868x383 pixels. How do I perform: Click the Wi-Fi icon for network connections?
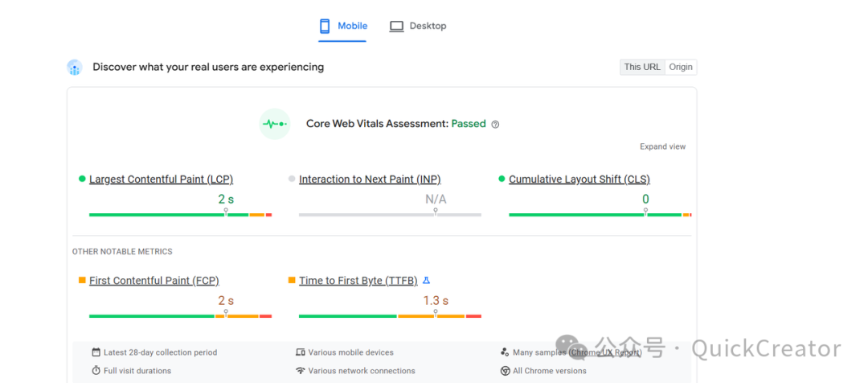301,371
